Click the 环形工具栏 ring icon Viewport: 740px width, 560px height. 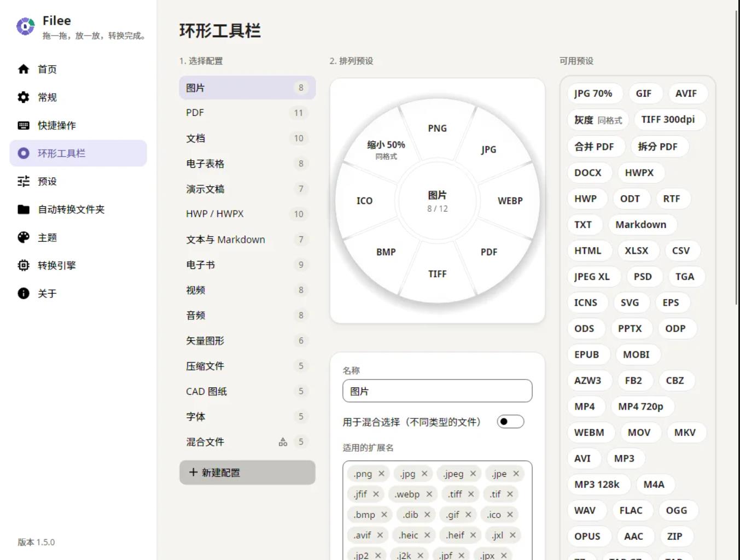click(24, 153)
